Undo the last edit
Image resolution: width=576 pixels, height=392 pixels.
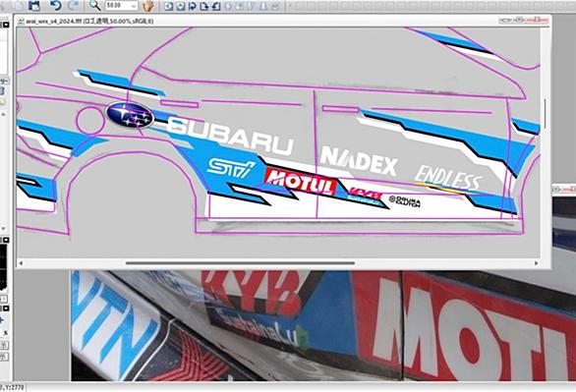(55, 6)
